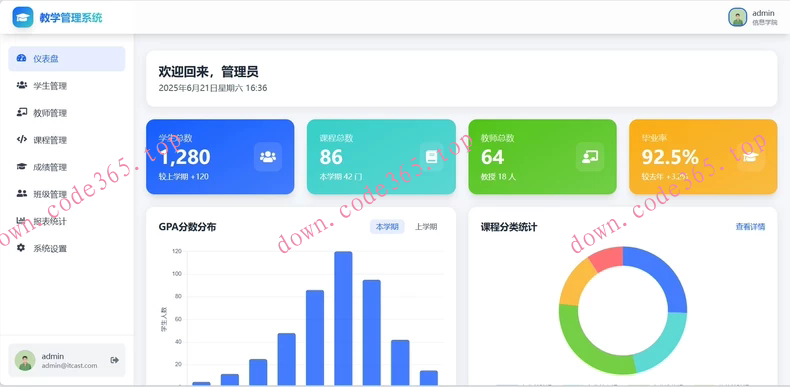Click the 教授 18 人 text
Viewport: 790px width, 387px height.
[498, 177]
